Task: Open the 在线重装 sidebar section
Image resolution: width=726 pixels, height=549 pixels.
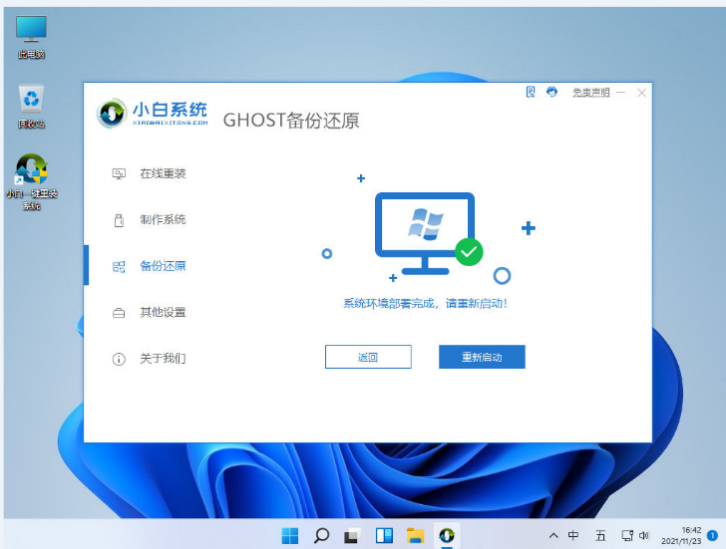Action: [x=162, y=174]
